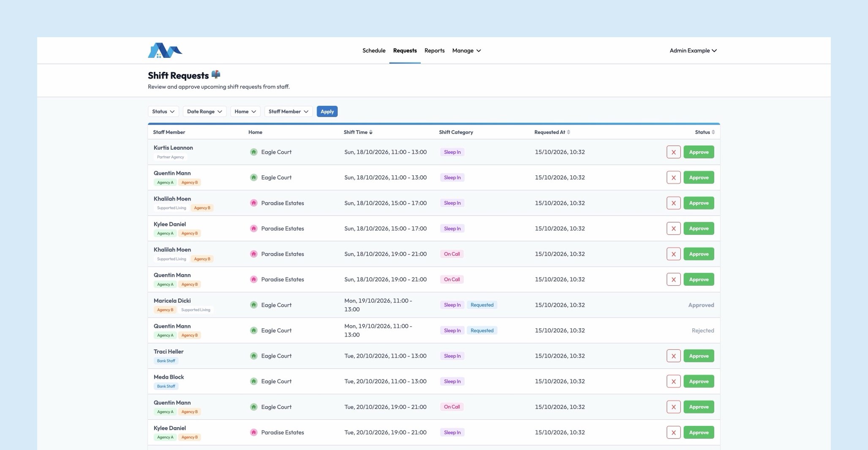
Task: Open the Status filter dropdown
Action: click(163, 112)
